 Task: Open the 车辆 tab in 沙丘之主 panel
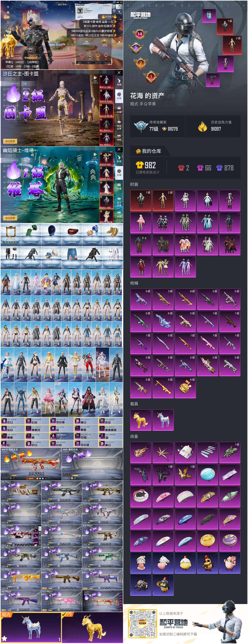tap(119, 110)
